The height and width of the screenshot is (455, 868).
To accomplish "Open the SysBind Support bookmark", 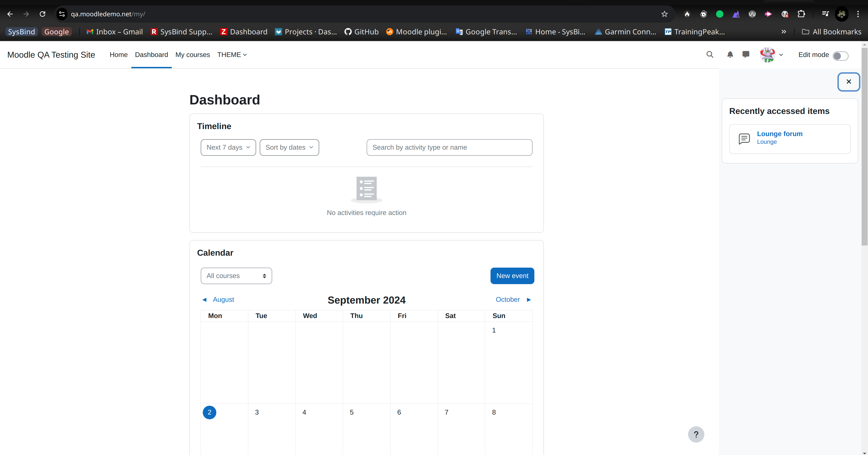I will point(181,32).
